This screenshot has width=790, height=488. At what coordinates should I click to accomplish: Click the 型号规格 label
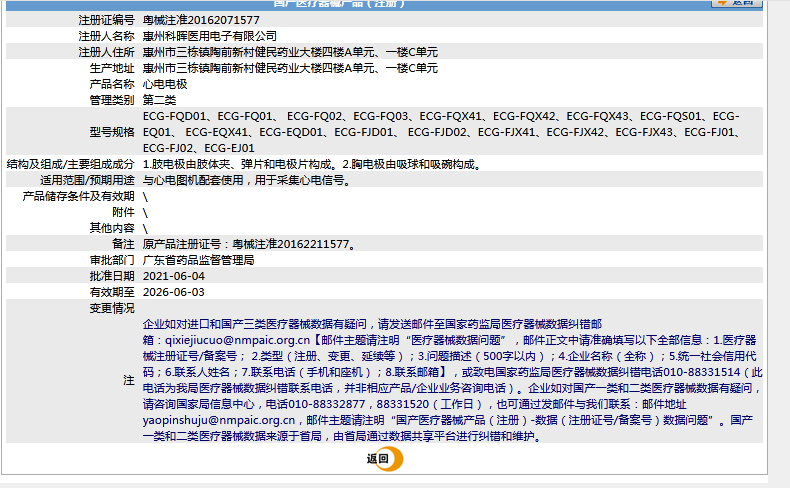[112, 132]
